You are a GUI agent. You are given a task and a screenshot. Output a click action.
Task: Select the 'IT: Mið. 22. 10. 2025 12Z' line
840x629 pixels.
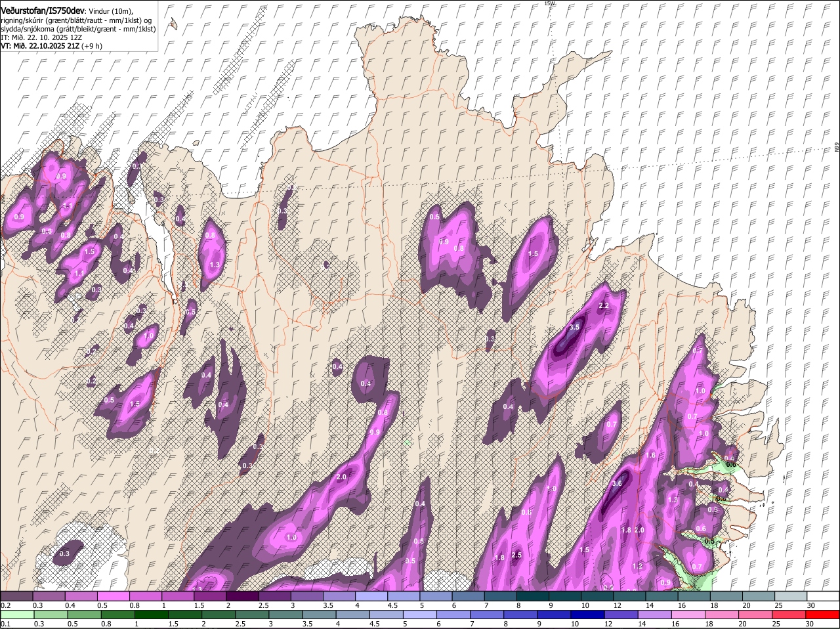coord(41,37)
